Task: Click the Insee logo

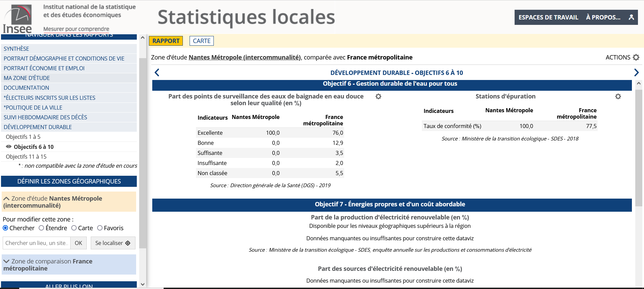Action: coord(17,18)
